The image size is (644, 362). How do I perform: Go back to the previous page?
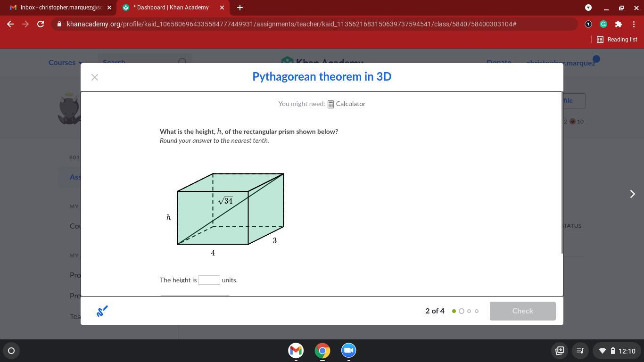10,24
